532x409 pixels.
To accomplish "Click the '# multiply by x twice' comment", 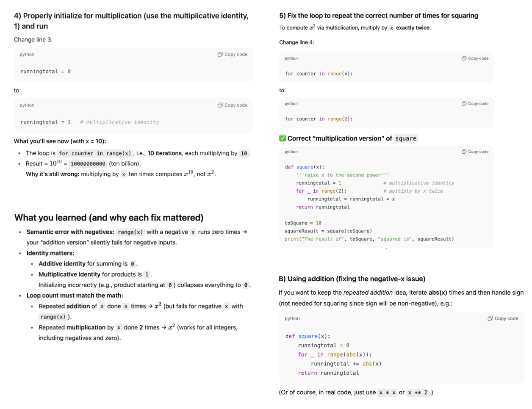I will 413,191.
